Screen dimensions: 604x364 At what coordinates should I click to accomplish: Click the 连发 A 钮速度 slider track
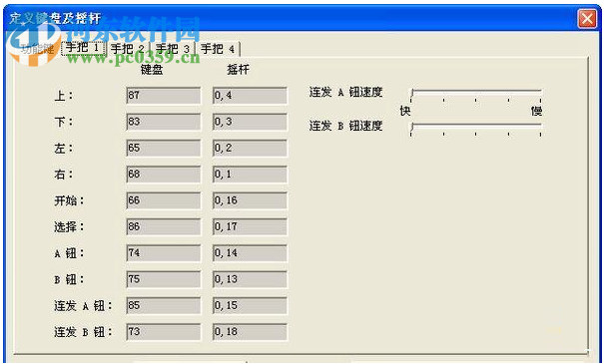pyautogui.click(x=476, y=93)
